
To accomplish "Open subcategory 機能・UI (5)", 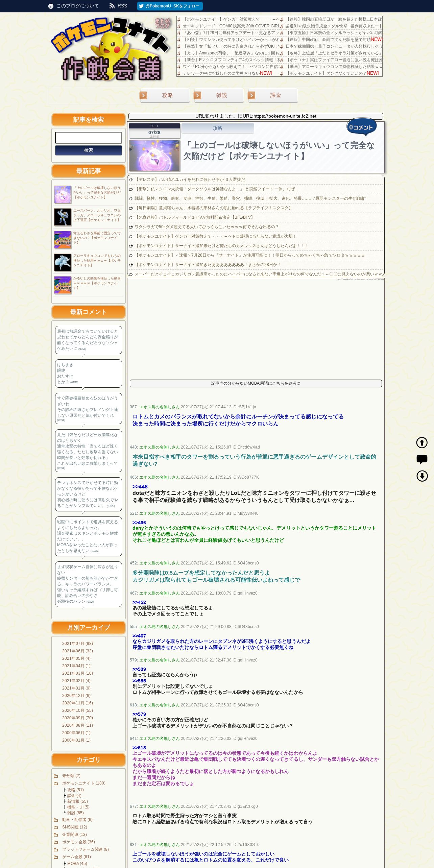I will click(x=78, y=807).
